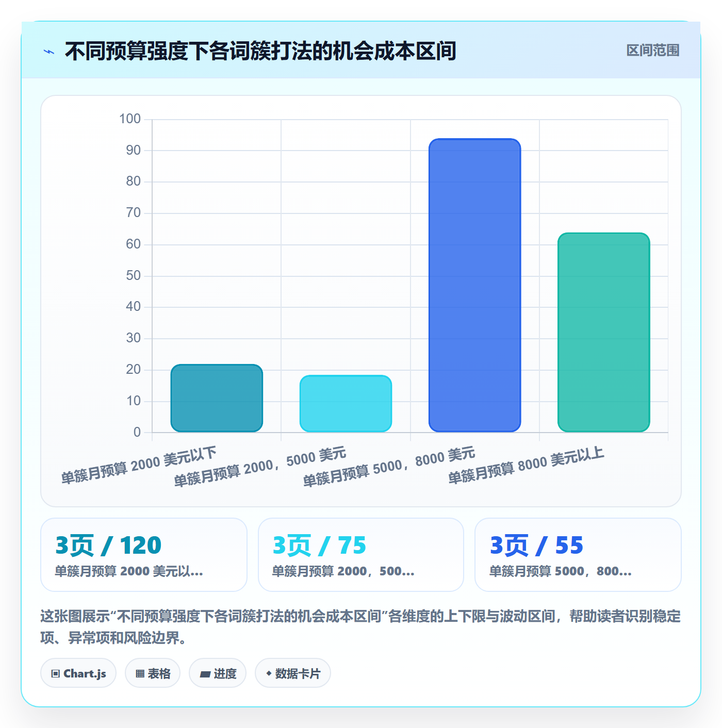Click the lightning bolt icon beside the title

(x=49, y=52)
